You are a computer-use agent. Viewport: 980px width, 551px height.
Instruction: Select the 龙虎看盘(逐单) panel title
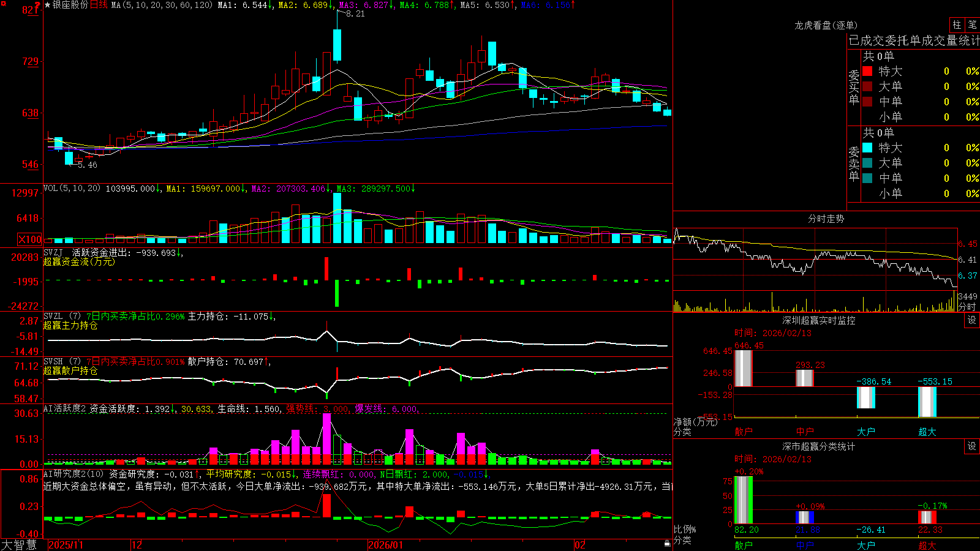826,25
